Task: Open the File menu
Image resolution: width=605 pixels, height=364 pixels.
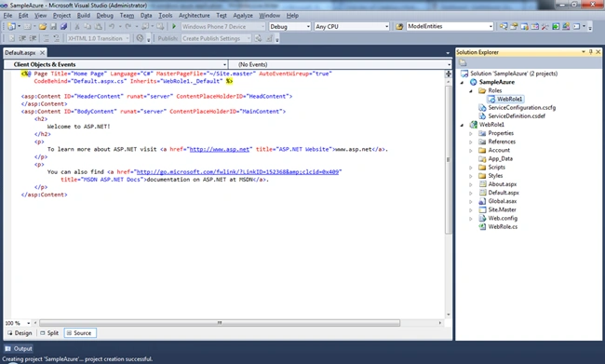Action: pyautogui.click(x=7, y=16)
